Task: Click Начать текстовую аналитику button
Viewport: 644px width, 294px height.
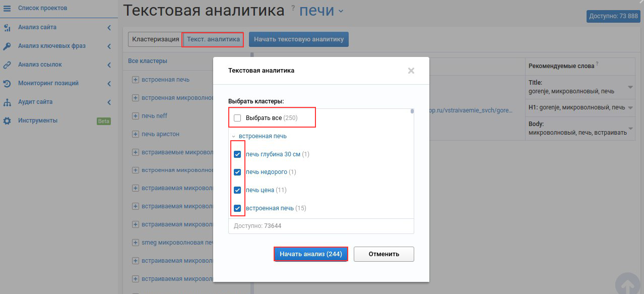Action: click(x=299, y=39)
